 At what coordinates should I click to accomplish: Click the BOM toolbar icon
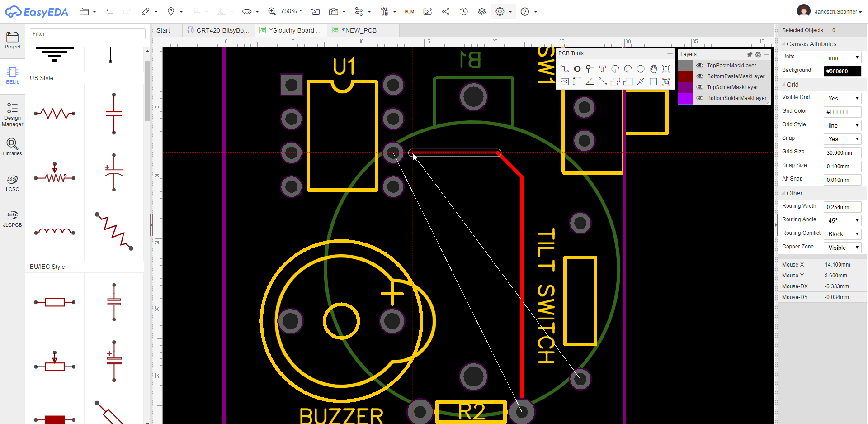pos(410,12)
